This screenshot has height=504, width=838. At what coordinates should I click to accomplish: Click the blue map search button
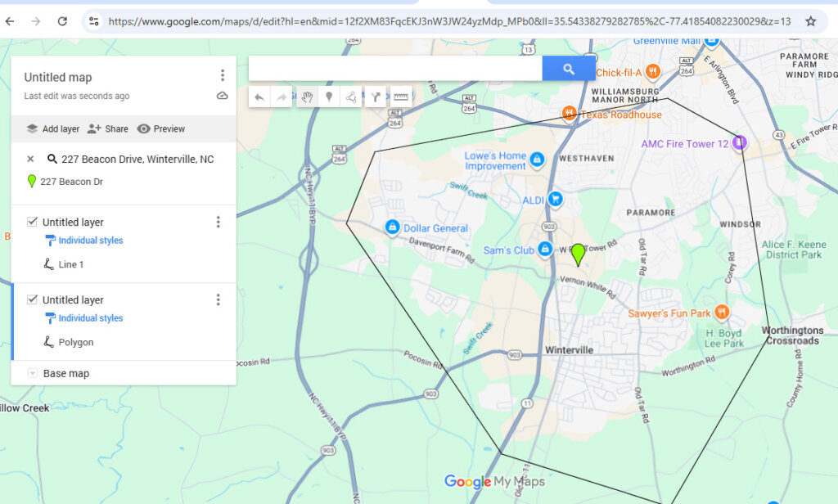(569, 70)
